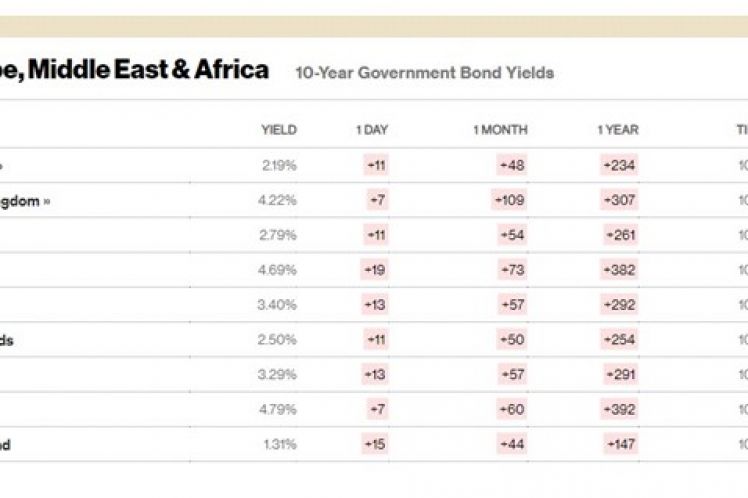Click the +19 one-day change cell
Viewport: 748px width, 498px height.
pos(374,270)
